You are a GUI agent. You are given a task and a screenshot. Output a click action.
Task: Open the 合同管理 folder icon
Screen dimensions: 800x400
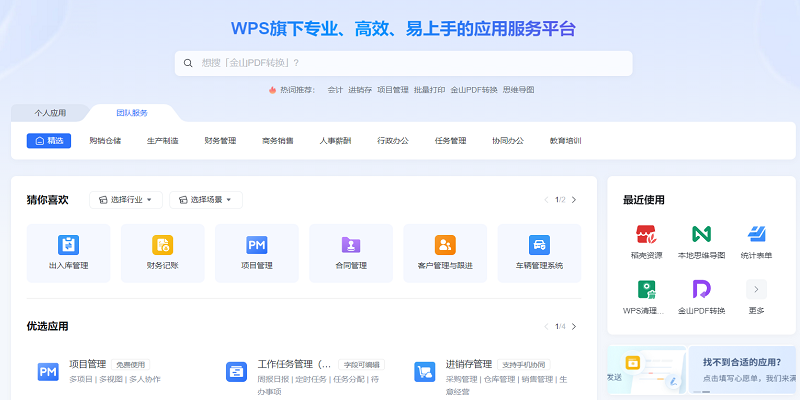pyautogui.click(x=351, y=245)
